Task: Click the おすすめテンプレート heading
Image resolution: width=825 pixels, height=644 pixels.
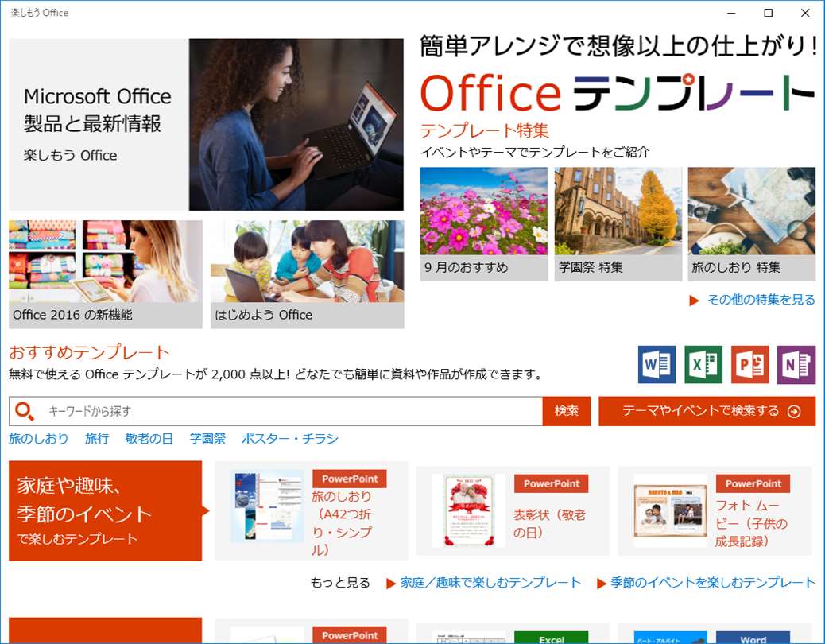Action: (89, 352)
